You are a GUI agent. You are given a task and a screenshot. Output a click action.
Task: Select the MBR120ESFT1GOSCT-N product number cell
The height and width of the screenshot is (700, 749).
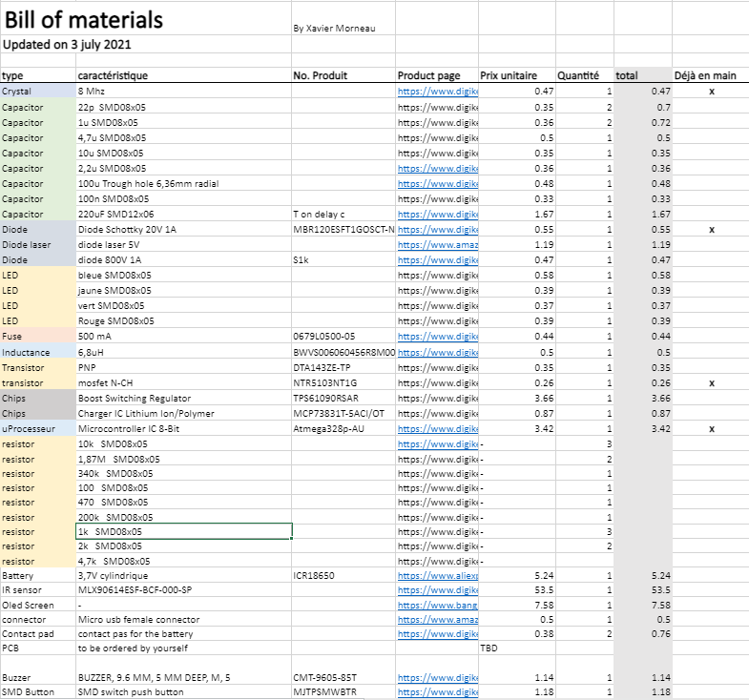click(x=343, y=230)
